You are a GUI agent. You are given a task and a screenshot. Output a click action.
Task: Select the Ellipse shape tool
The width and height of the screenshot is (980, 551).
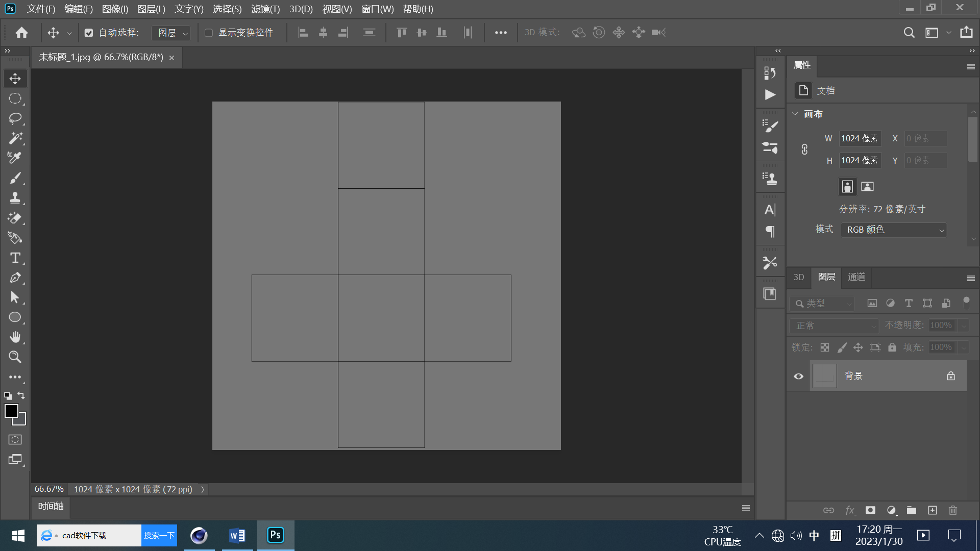point(15,317)
